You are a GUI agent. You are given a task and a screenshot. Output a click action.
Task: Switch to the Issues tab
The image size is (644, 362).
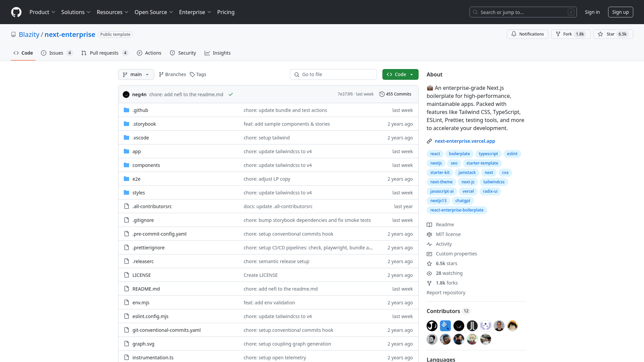[56, 53]
